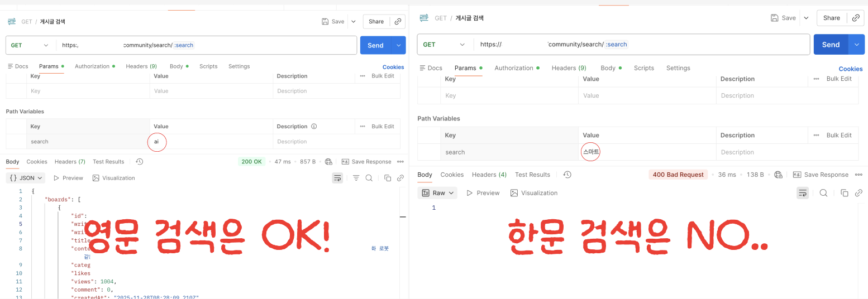
Task: Click Bulk Edit in left Path Variables
Action: pos(383,127)
